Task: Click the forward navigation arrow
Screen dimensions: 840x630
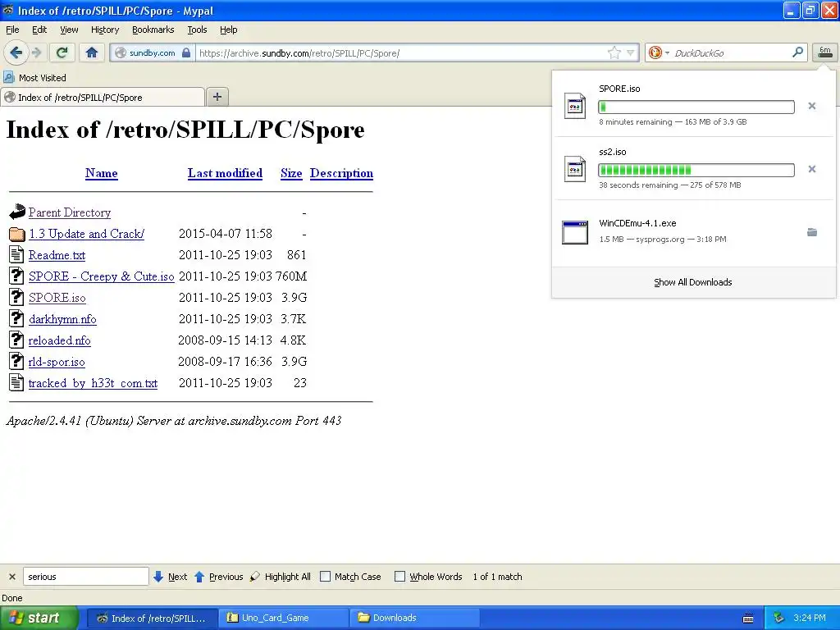Action: pos(36,52)
